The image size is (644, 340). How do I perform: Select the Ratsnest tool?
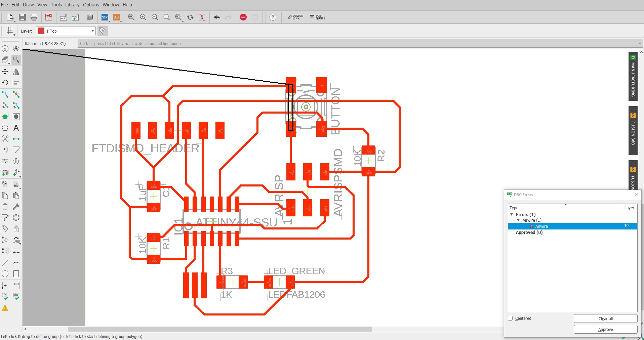(5, 138)
